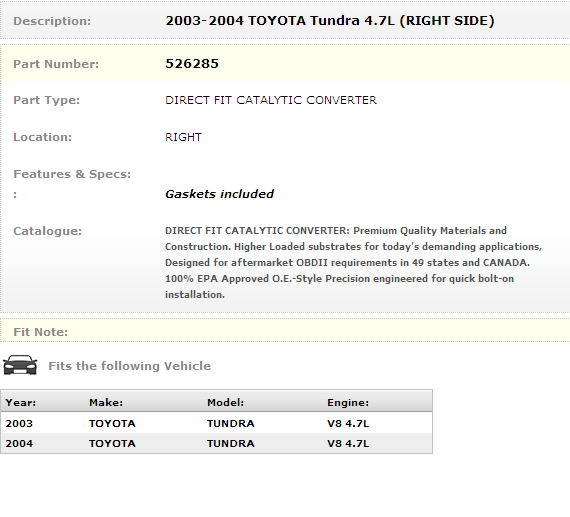
Task: Click the 'Model:' column header
Action: tap(225, 402)
